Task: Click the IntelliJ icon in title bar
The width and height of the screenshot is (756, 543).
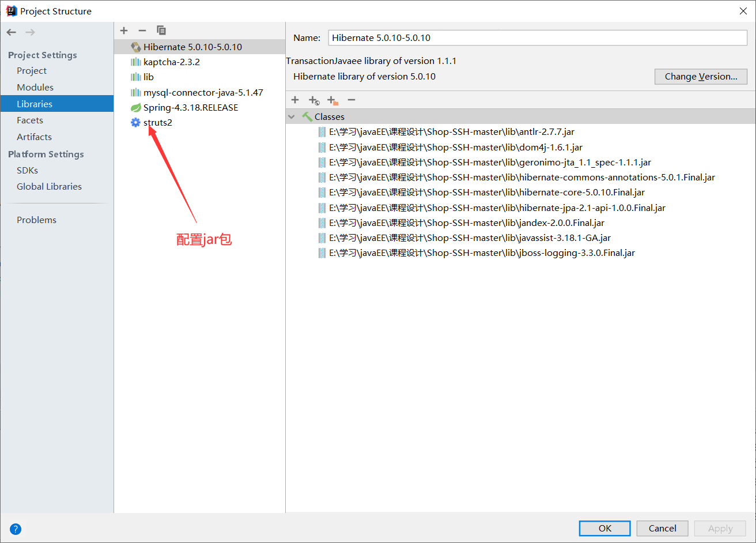Action: [x=12, y=10]
